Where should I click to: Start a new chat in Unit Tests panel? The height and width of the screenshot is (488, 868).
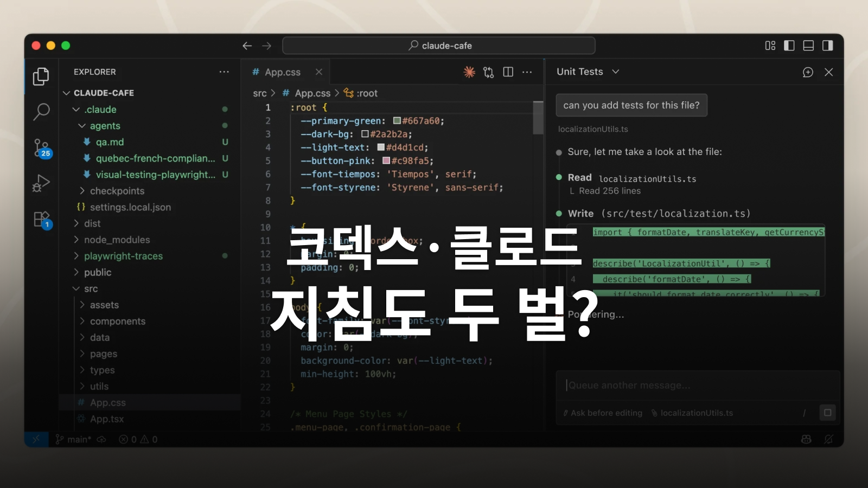tap(808, 72)
